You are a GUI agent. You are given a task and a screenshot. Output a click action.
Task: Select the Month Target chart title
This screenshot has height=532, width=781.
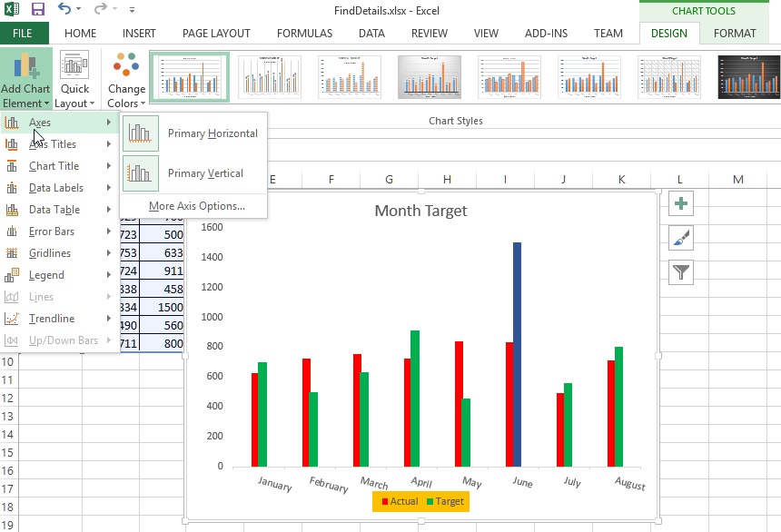(420, 211)
